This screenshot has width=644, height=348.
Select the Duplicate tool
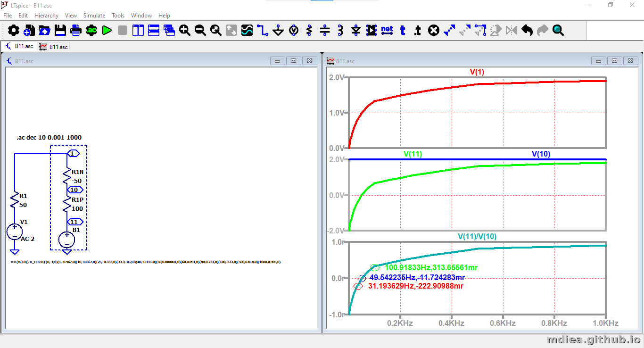coord(449,31)
